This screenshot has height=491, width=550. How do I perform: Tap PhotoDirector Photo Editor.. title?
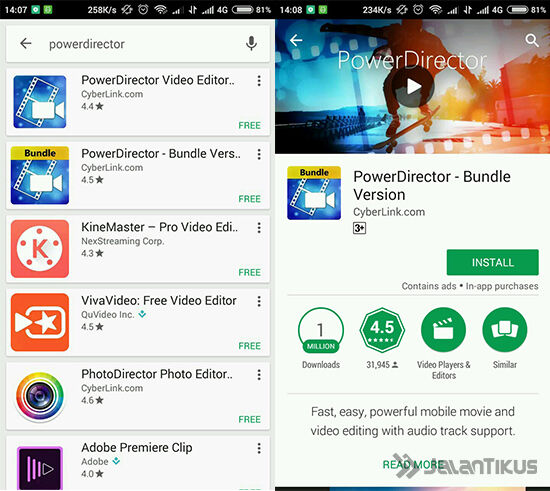tap(157, 374)
